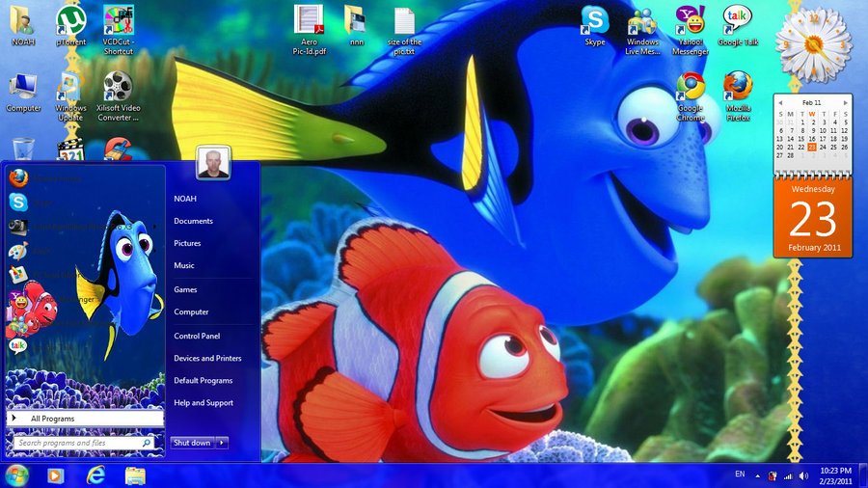The image size is (868, 488).
Task: Open Windows Media Player from the taskbar
Action: [55, 474]
